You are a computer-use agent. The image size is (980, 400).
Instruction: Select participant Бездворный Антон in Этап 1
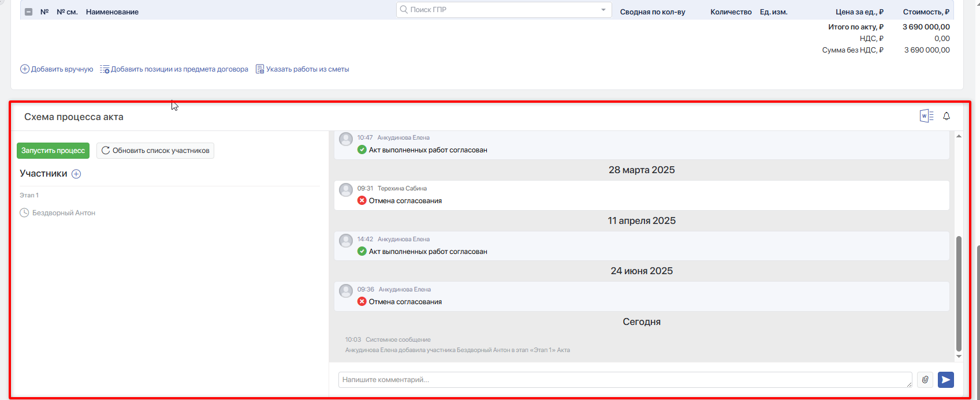64,213
